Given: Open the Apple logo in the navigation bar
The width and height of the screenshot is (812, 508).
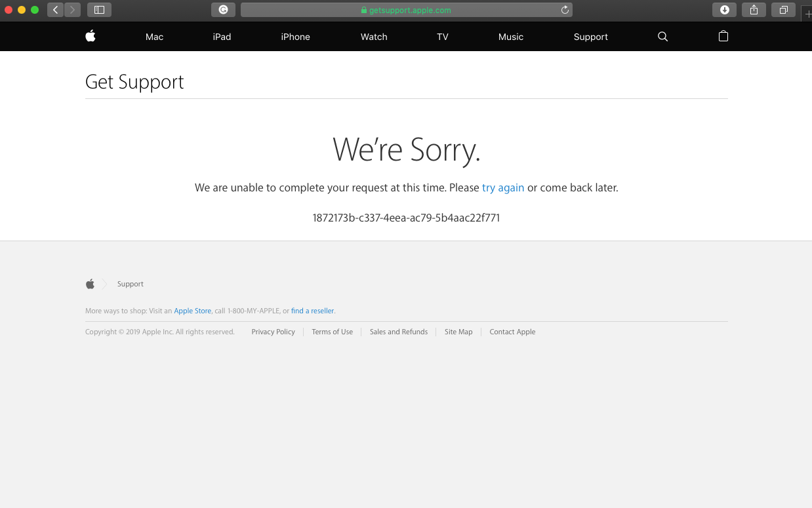Looking at the screenshot, I should click(x=90, y=36).
